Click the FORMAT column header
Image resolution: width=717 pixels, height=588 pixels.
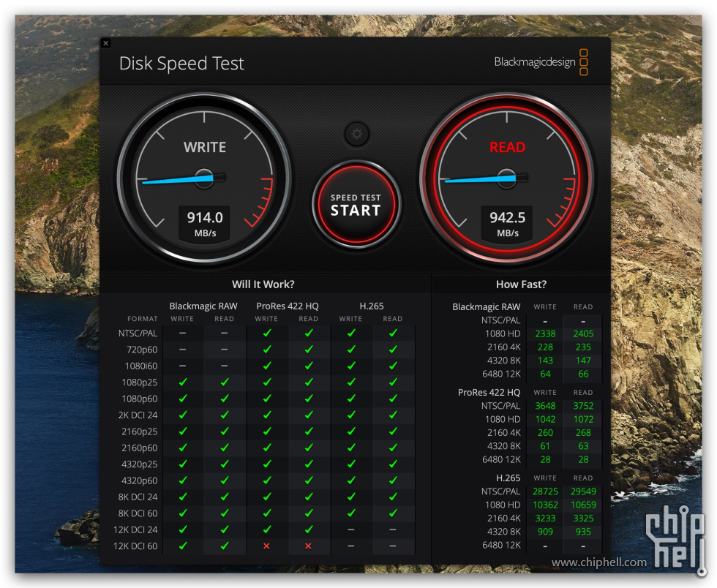142,319
